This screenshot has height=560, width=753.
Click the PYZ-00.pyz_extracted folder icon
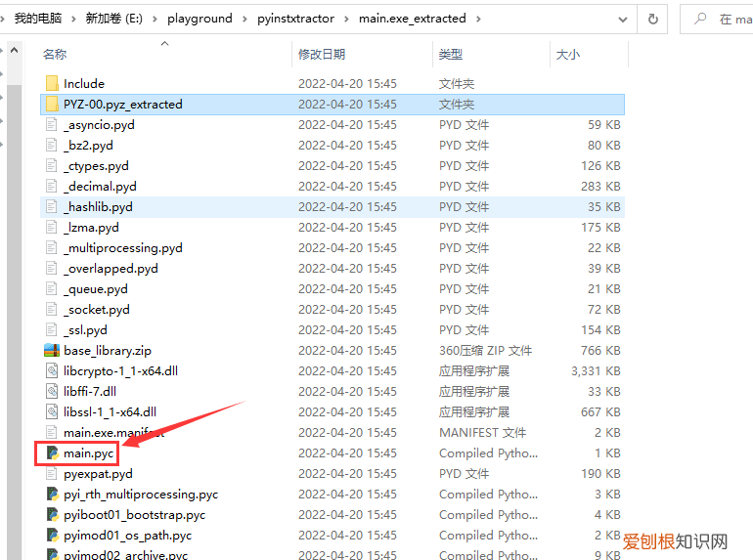pyautogui.click(x=52, y=105)
